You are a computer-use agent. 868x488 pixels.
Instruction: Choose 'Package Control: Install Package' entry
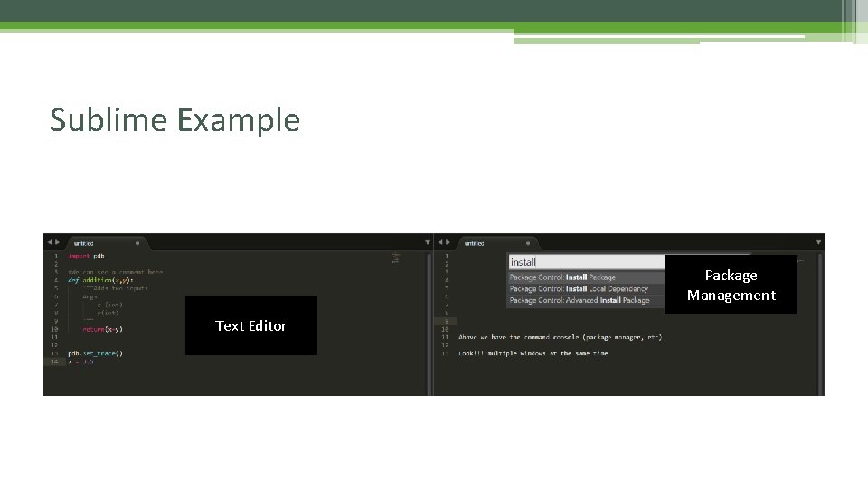pos(586,277)
